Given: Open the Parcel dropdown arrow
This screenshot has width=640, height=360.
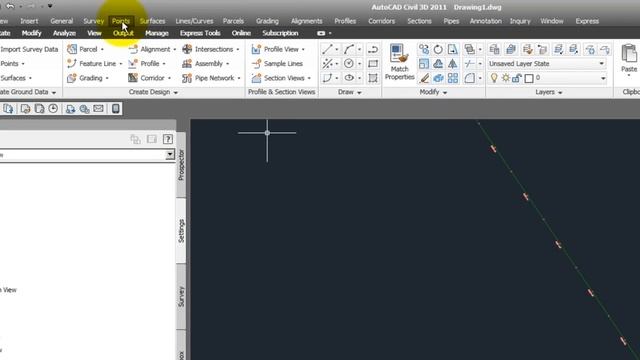Looking at the screenshot, I should 102,50.
